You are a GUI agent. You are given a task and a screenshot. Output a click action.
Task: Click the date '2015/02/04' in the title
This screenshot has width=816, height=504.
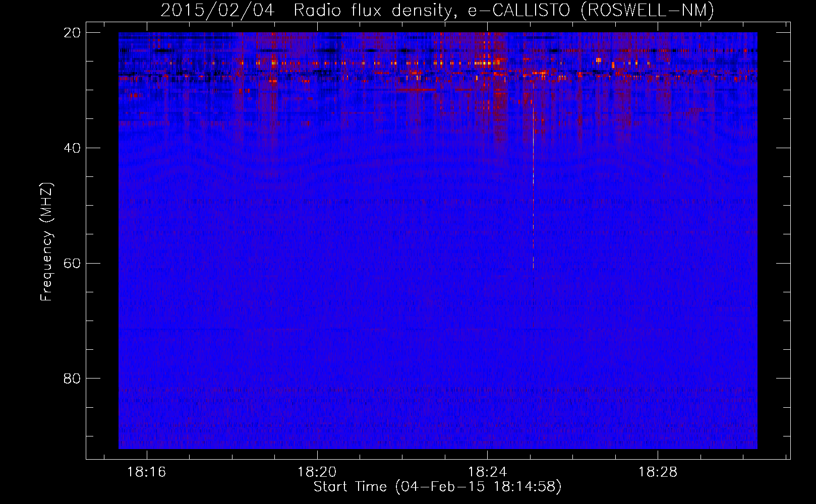point(218,10)
